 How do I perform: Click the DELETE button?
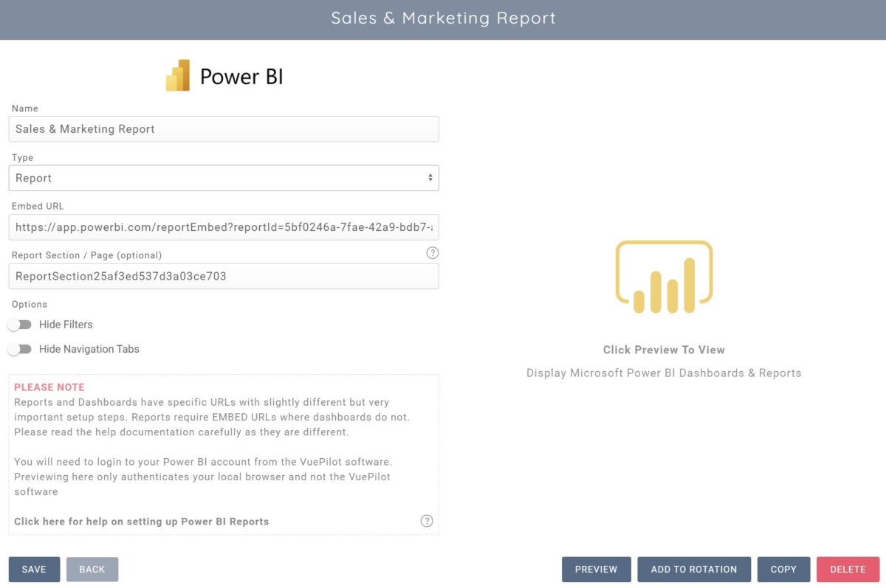click(848, 569)
